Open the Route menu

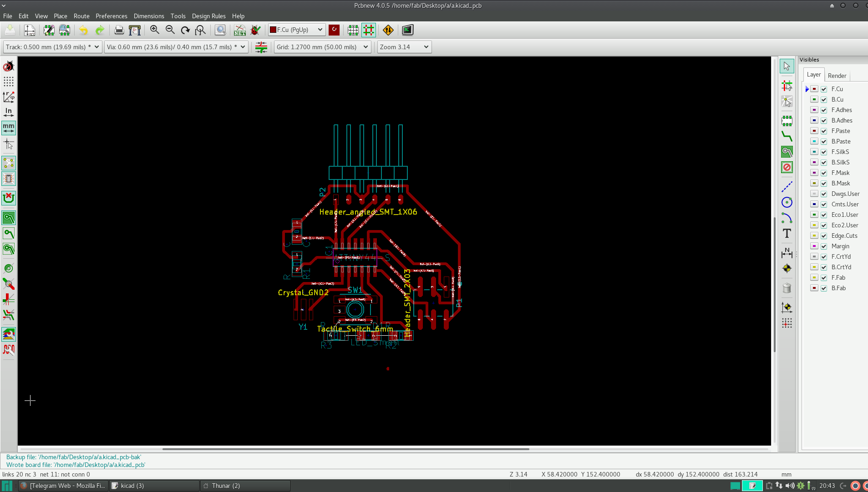(x=81, y=16)
